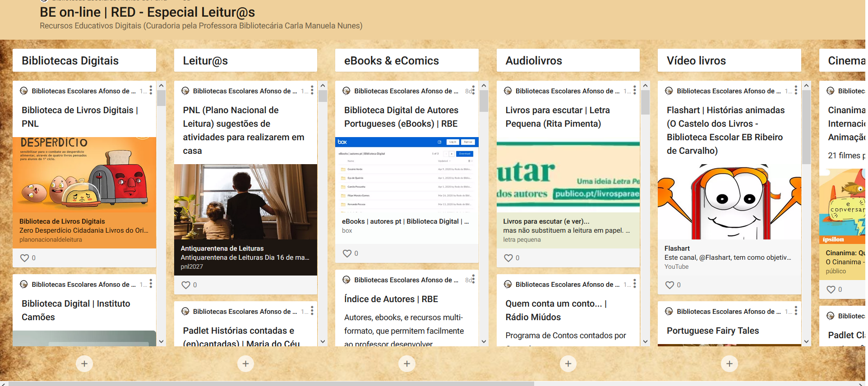
Task: Open three-dot menu on Biblioteca de Livros Digitais card
Action: coord(151,91)
